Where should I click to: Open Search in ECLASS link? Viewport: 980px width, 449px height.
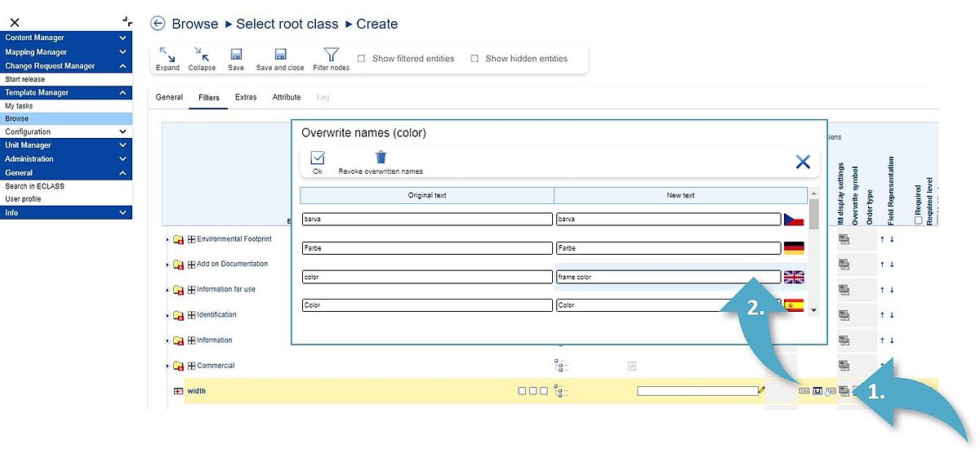point(34,186)
